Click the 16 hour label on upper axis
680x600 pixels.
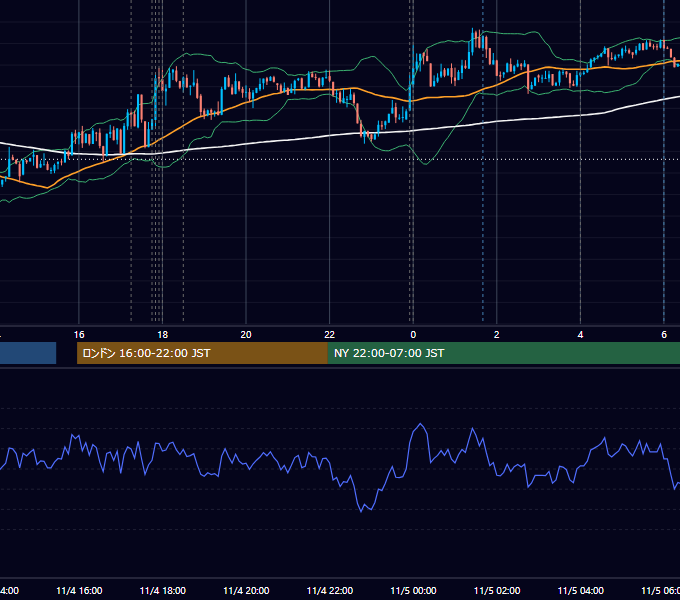pyautogui.click(x=79, y=335)
